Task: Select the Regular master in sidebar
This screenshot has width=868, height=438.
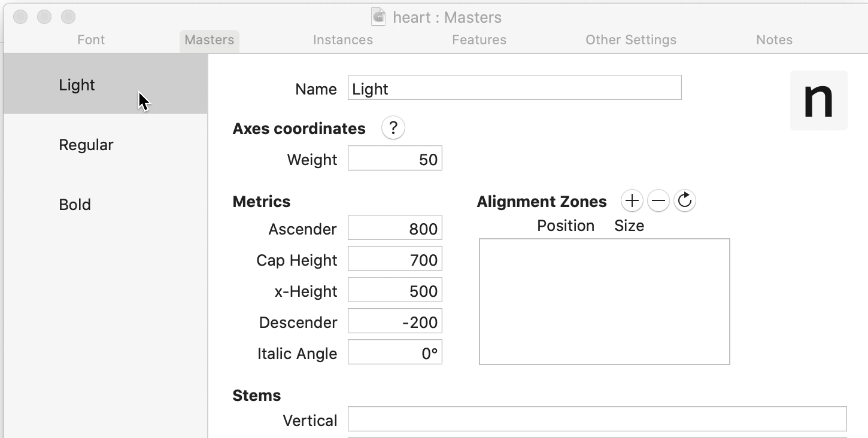Action: coord(86,145)
